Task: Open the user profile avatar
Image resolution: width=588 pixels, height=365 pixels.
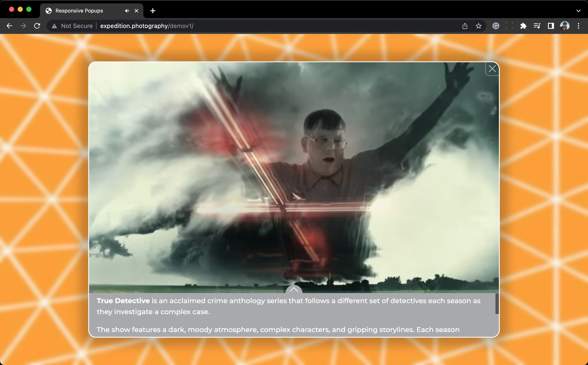Action: [565, 26]
